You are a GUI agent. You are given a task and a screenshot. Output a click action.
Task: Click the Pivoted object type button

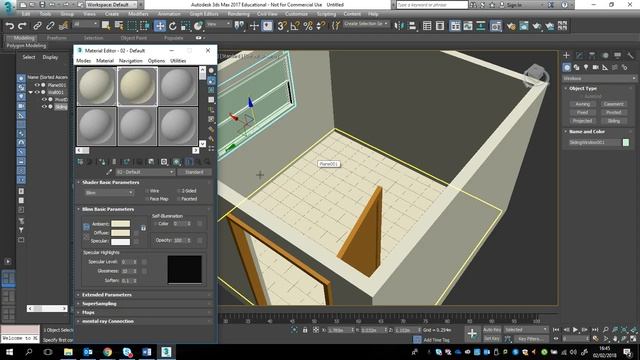click(x=613, y=112)
